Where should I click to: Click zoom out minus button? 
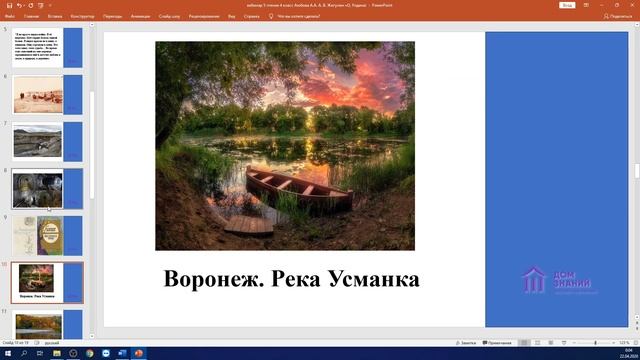(574, 343)
